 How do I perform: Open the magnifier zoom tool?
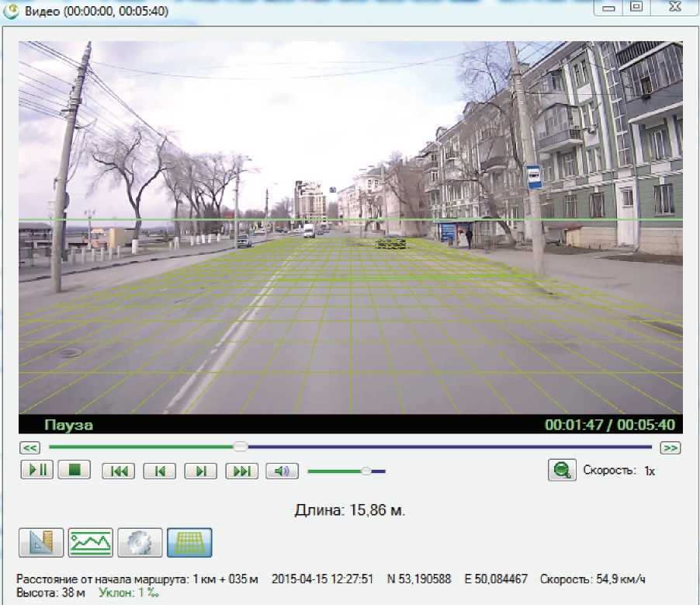click(x=560, y=470)
